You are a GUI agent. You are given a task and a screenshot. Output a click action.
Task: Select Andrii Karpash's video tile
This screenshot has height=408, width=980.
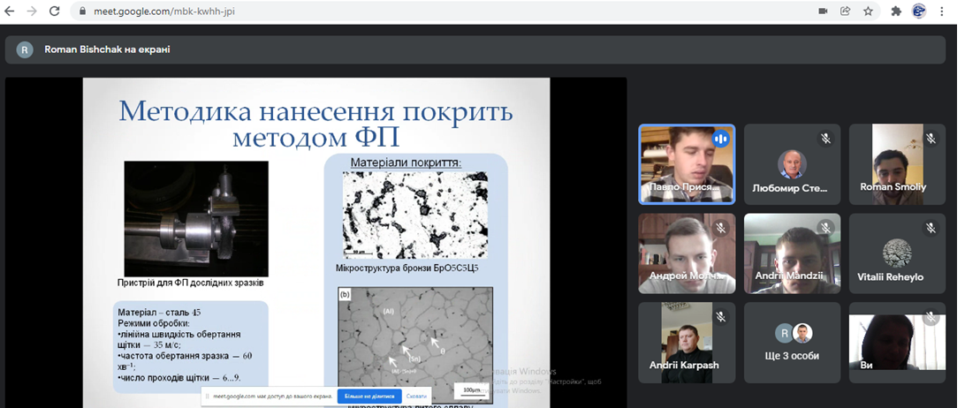point(687,343)
